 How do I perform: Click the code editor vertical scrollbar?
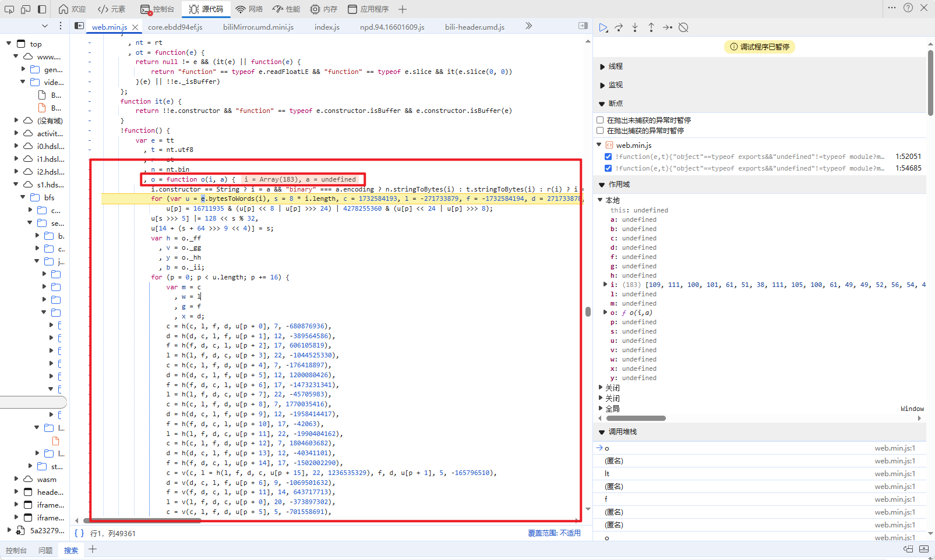click(x=588, y=311)
